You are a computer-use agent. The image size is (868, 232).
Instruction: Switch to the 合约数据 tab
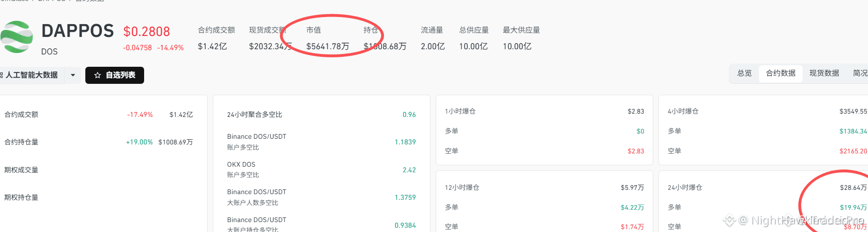(x=781, y=73)
